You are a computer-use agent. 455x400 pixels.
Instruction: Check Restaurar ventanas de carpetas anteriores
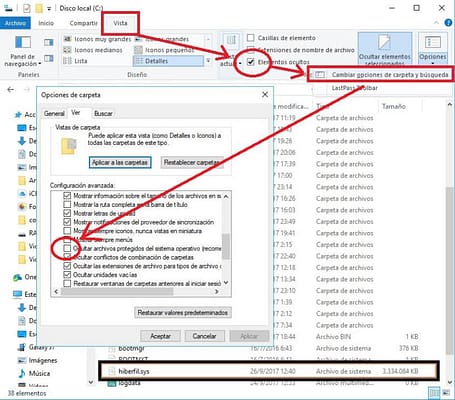coord(67,284)
